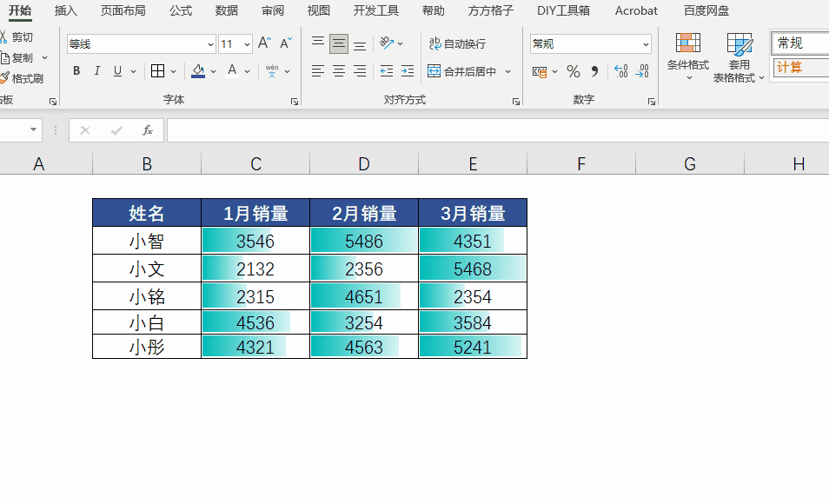Center text horizontally

339,71
